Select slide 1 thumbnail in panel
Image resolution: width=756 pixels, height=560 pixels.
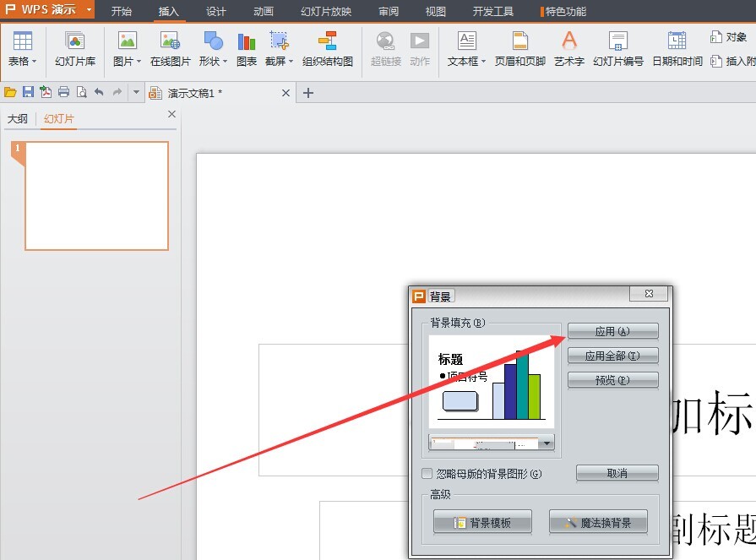pos(96,196)
